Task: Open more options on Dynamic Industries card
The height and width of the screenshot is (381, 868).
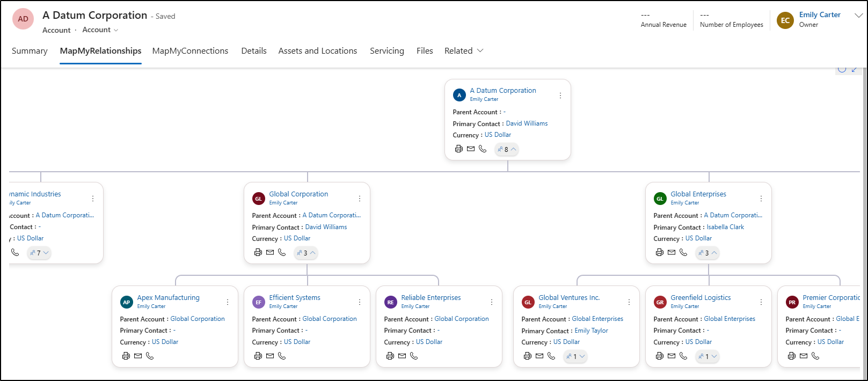Action: [93, 199]
